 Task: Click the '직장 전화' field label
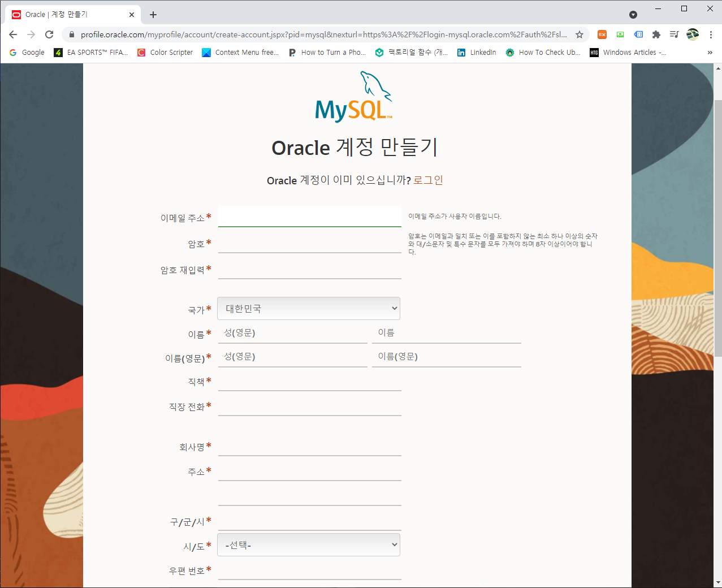click(187, 407)
